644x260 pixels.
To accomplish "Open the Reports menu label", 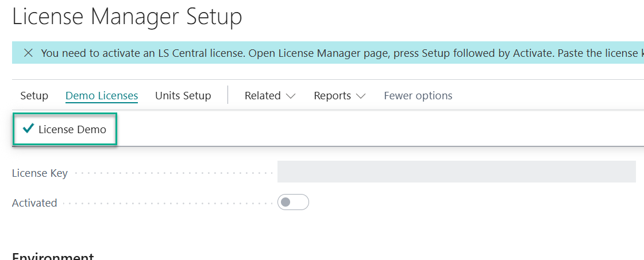I will coord(332,96).
